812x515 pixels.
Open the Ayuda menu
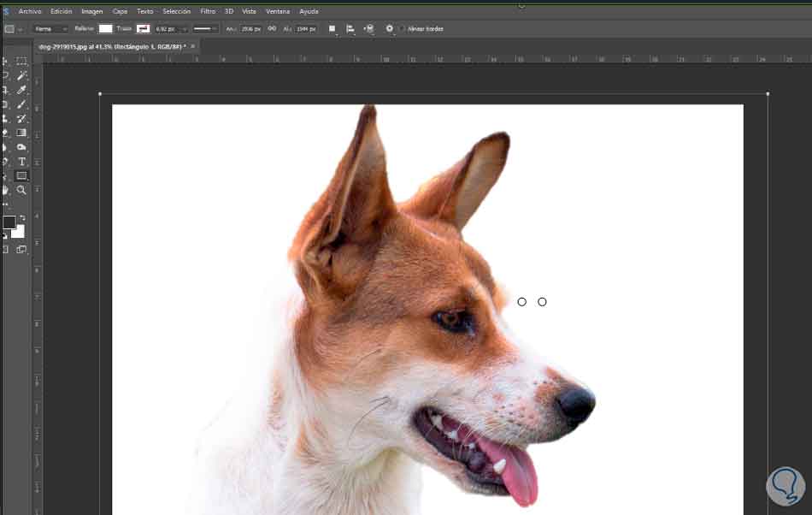pyautogui.click(x=309, y=11)
